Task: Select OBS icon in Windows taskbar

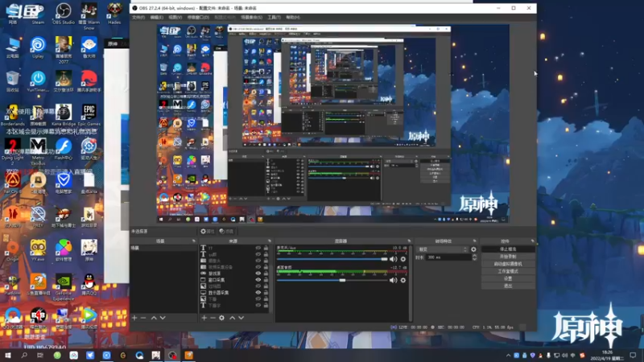Action: [x=172, y=355]
